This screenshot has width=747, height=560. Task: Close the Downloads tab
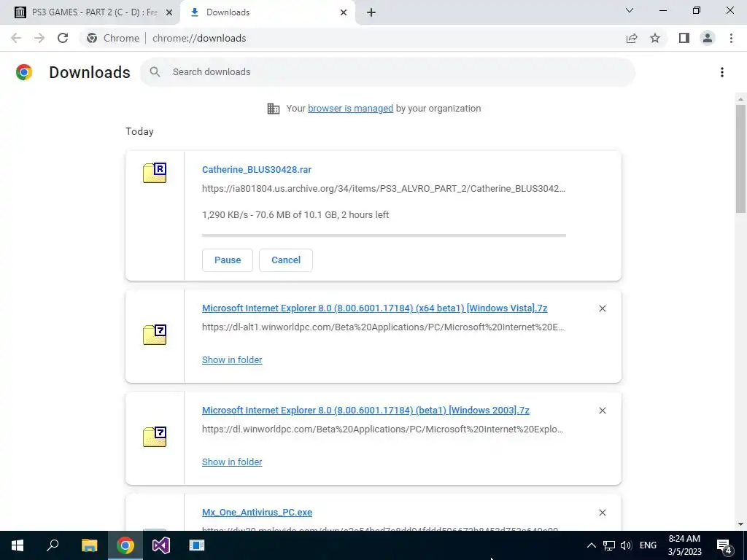(344, 12)
